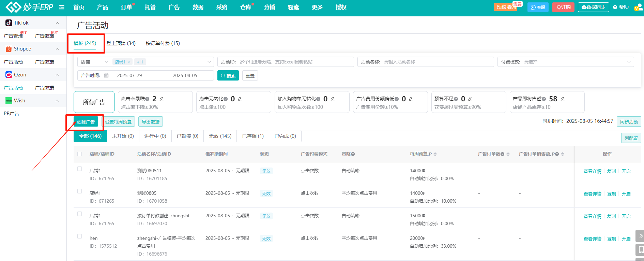Screen dimensions: 644x261
Task: Edit the 点击率暴跌 threshold pencil icon
Action: click(162, 99)
